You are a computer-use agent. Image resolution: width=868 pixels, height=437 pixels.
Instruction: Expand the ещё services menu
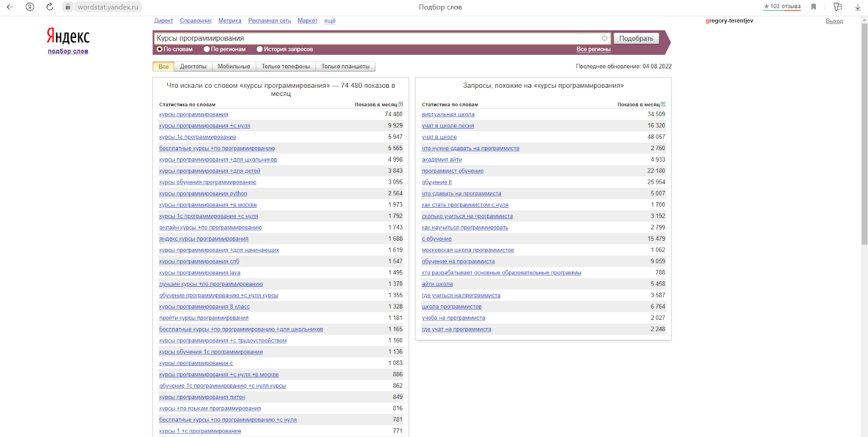click(330, 21)
